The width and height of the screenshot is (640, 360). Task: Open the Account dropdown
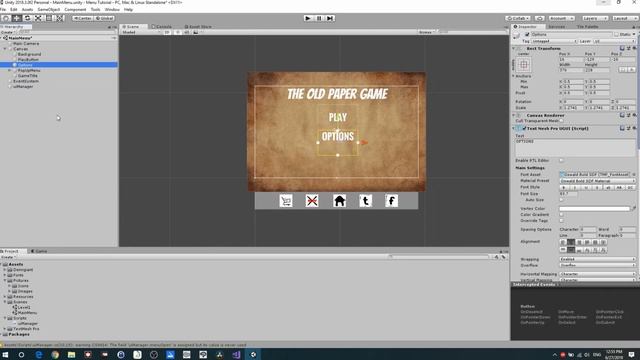click(x=561, y=18)
